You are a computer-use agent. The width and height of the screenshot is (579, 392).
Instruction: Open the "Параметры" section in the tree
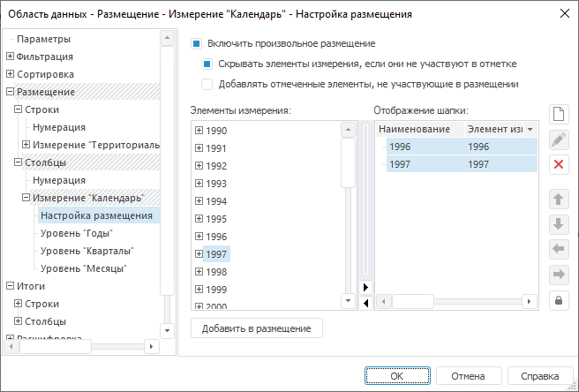tap(43, 39)
